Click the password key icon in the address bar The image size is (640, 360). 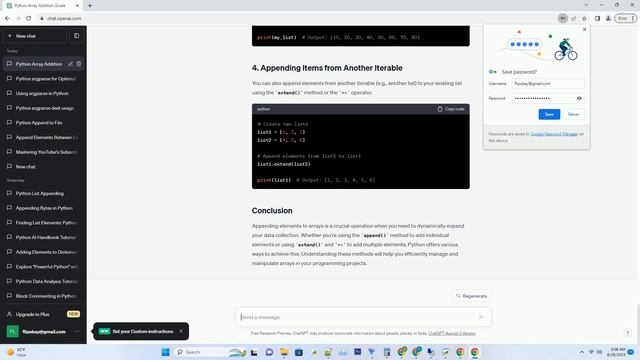point(562,18)
